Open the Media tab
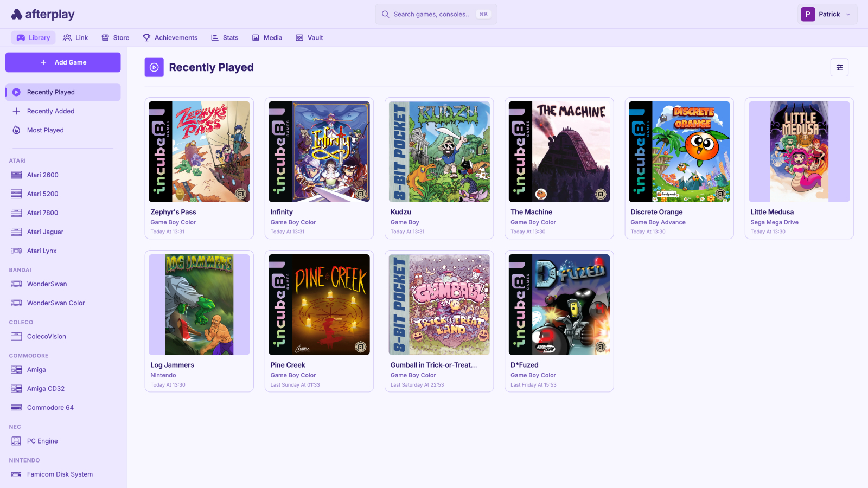Viewport: 868px width, 488px height. pyautogui.click(x=267, y=37)
